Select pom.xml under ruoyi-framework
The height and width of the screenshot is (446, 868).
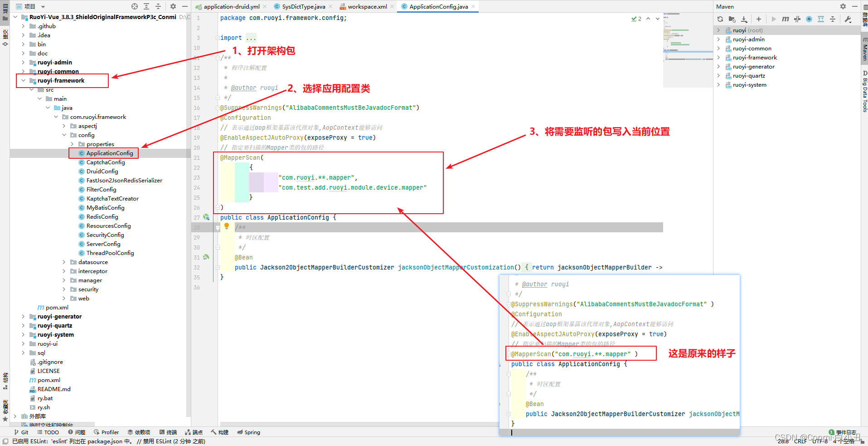57,308
